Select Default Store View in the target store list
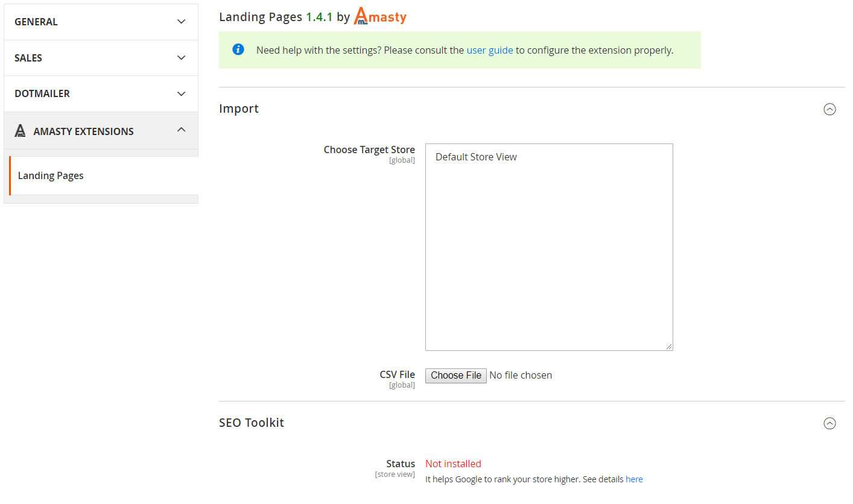 pyautogui.click(x=476, y=157)
